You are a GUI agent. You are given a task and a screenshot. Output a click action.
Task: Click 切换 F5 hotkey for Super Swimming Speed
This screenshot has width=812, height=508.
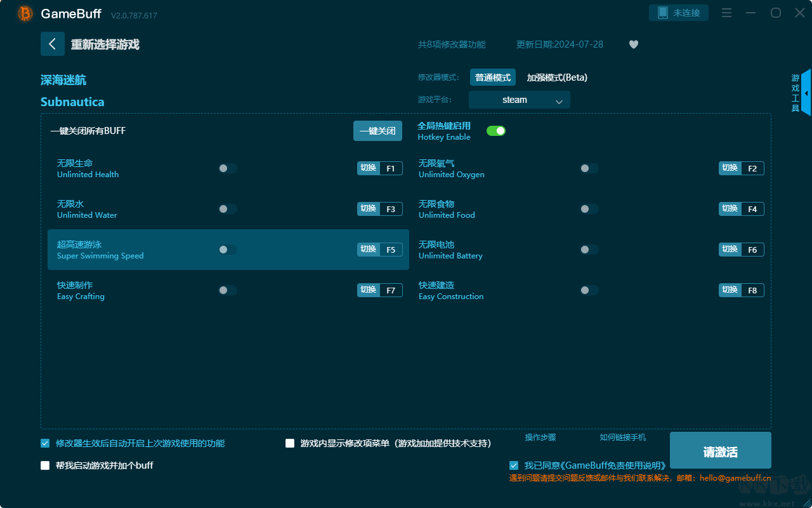tap(380, 250)
